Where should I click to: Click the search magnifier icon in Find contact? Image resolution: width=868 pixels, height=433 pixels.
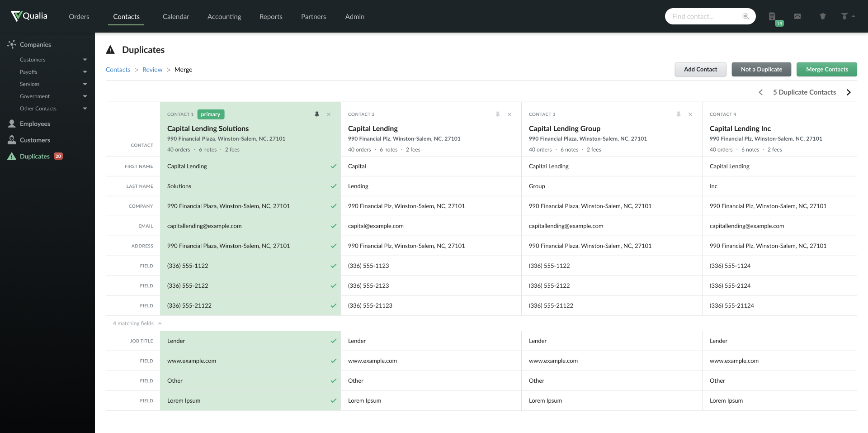[x=745, y=16]
